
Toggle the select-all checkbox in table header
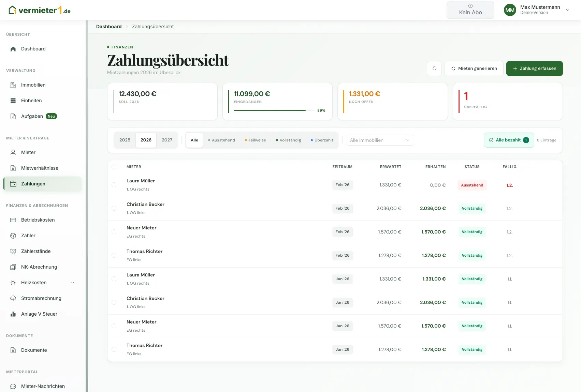[x=114, y=167]
